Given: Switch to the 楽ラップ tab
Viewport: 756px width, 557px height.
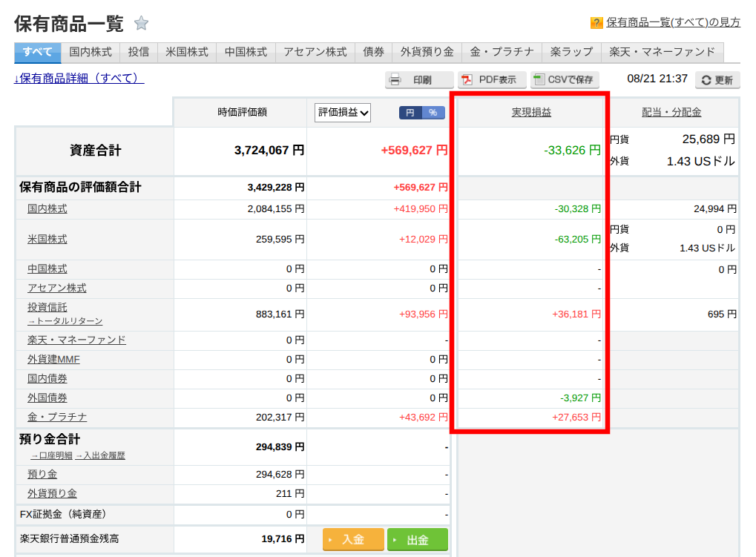Looking at the screenshot, I should pyautogui.click(x=571, y=52).
